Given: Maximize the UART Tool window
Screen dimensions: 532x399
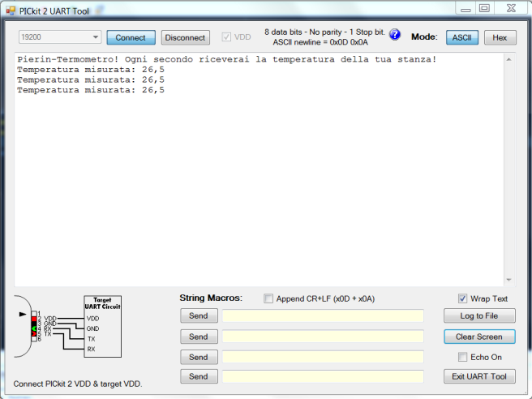Looking at the screenshot, I should point(484,8).
